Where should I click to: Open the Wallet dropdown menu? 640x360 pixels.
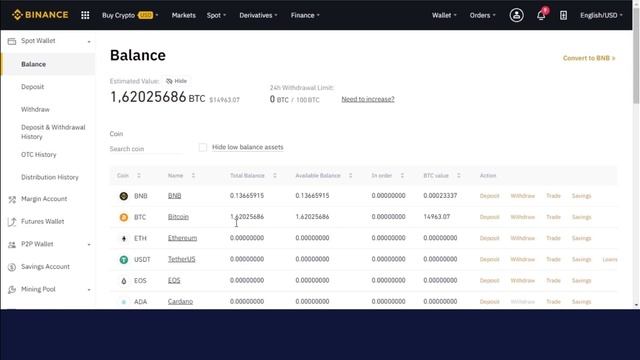(444, 15)
